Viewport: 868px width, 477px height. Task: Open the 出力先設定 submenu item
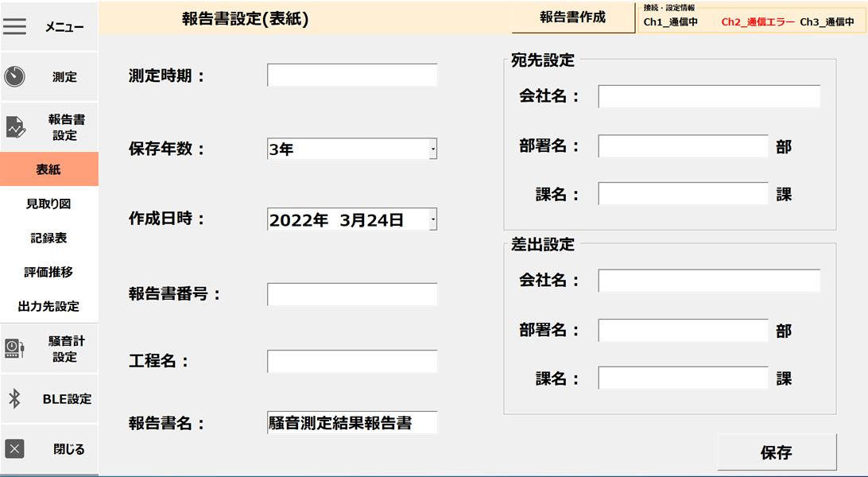pos(49,306)
